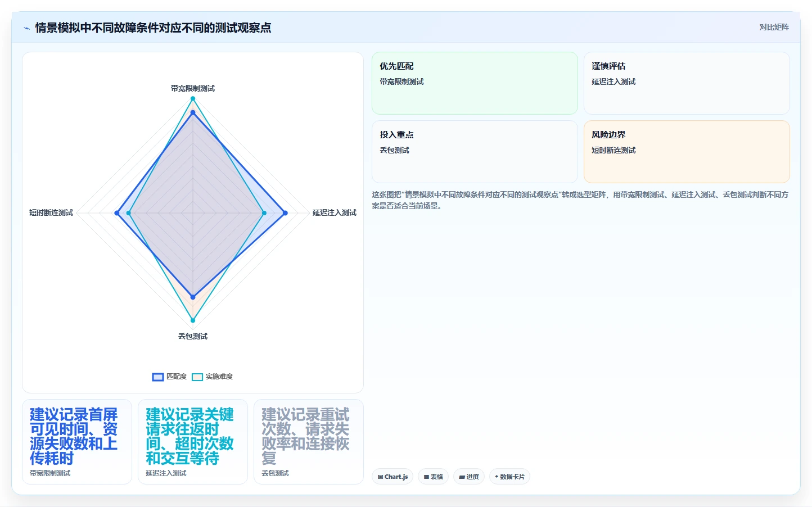Click the blue 匹配度 point on 短时断连测试 axis
Screen dimensions: 812x507
(117, 213)
